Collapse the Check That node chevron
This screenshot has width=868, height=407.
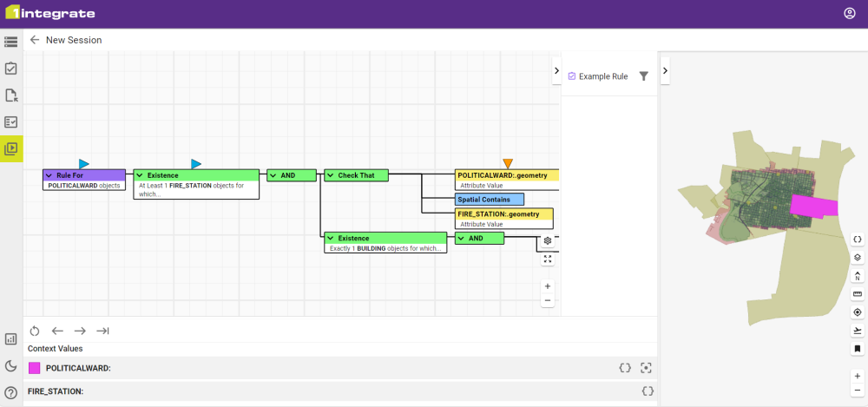pyautogui.click(x=331, y=175)
